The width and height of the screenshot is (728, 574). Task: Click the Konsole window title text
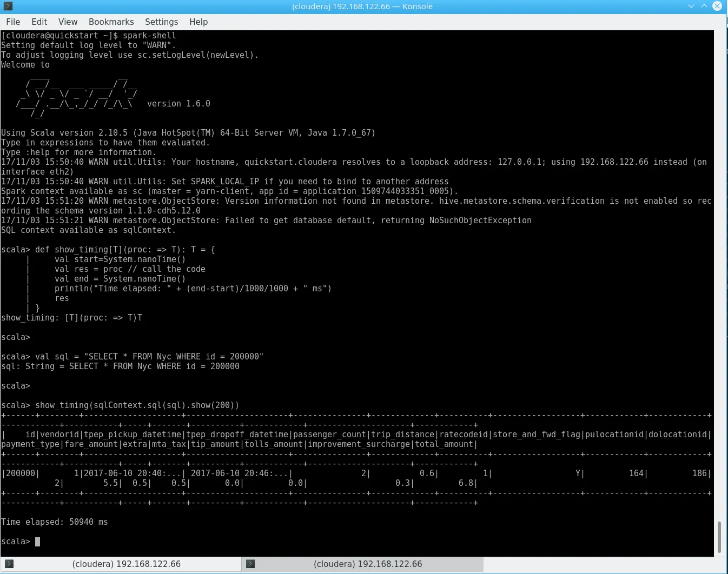362,6
